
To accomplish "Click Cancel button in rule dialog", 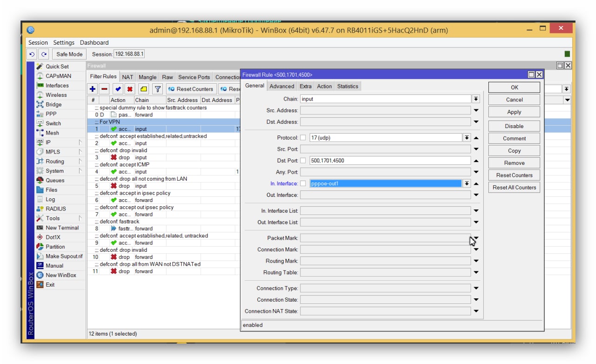I will click(514, 100).
